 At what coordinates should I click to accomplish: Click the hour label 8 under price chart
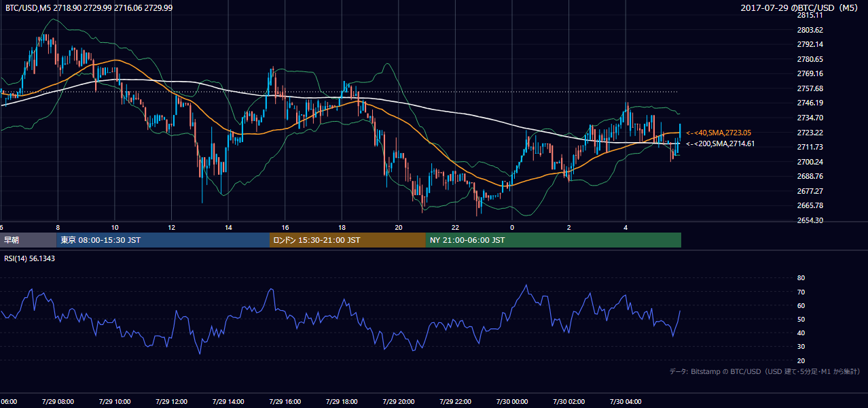coord(58,228)
